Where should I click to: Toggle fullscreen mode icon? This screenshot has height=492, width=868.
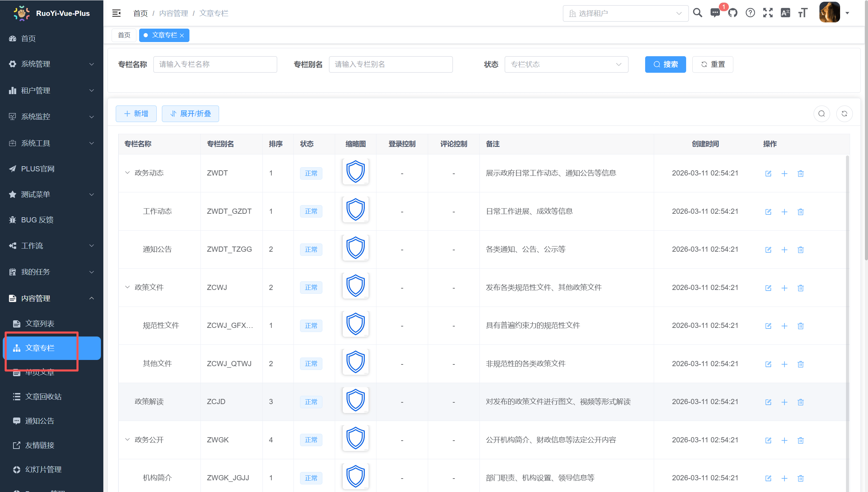768,13
